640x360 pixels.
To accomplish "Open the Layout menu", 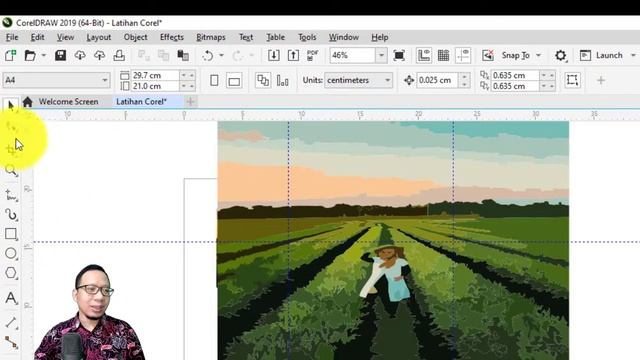I will (99, 37).
